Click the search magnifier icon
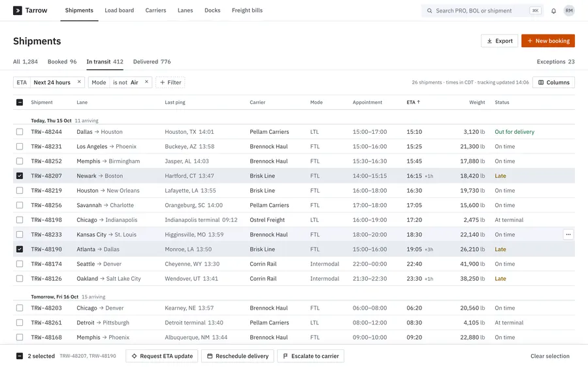The width and height of the screenshot is (588, 367). [x=429, y=11]
